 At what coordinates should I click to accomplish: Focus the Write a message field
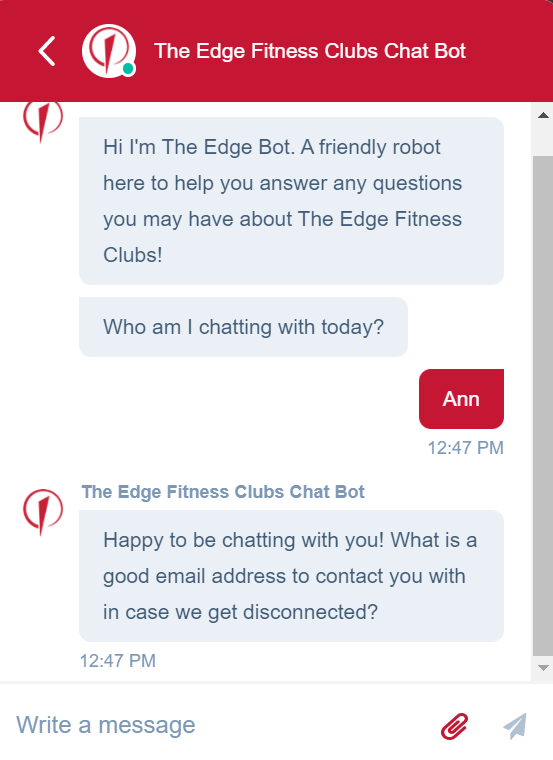tap(218, 725)
